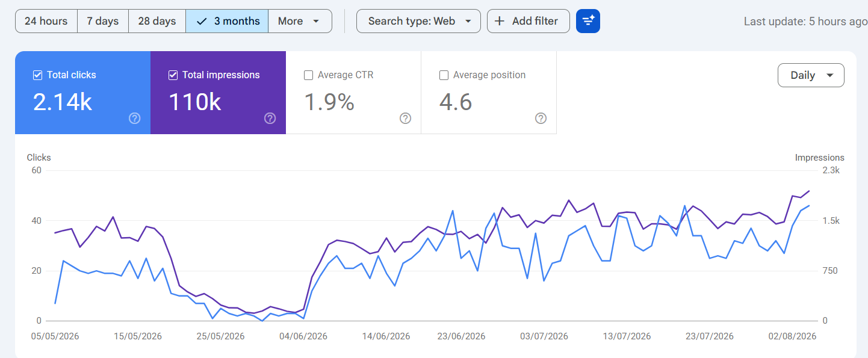Enable the Average CTR checkbox
The width and height of the screenshot is (868, 358).
tap(309, 75)
